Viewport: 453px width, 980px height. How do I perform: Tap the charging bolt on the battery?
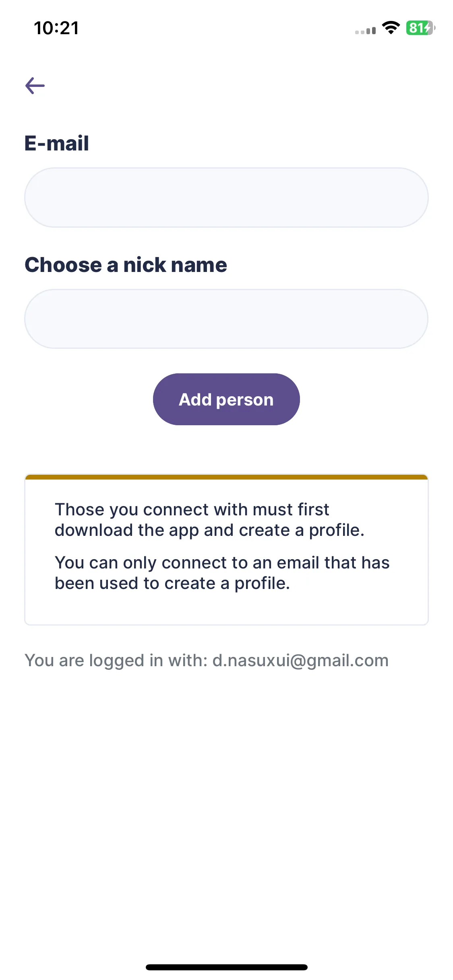(428, 28)
